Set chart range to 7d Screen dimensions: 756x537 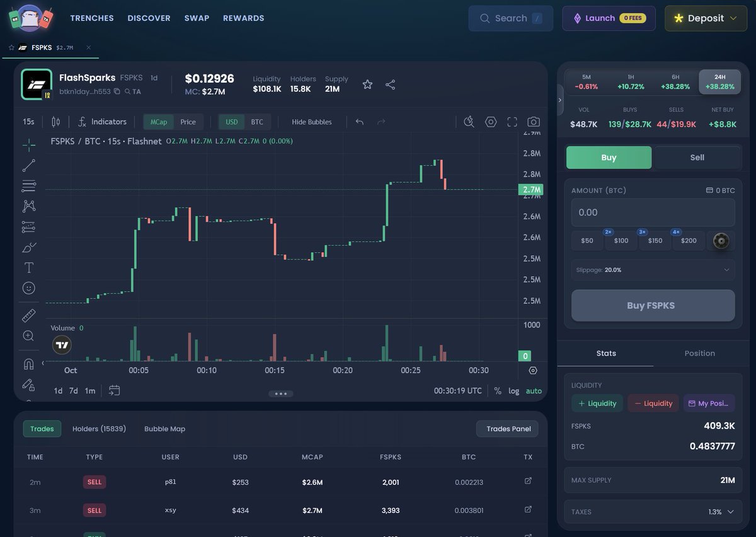pyautogui.click(x=74, y=391)
